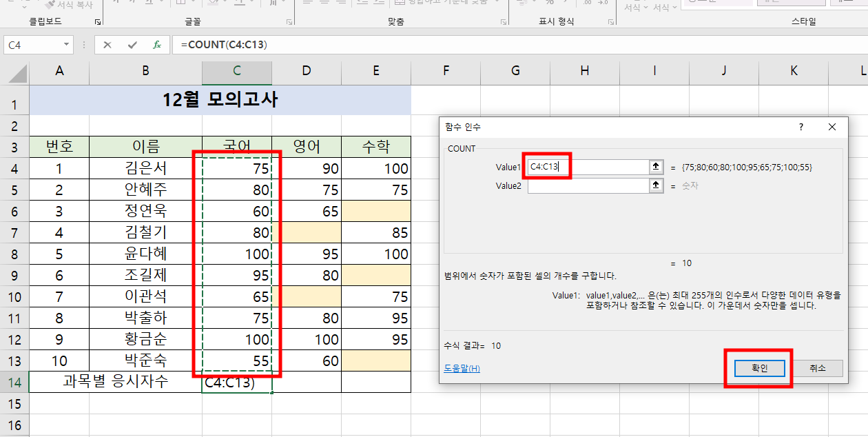The image size is (868, 437).
Task: Select column C header
Action: click(x=237, y=70)
